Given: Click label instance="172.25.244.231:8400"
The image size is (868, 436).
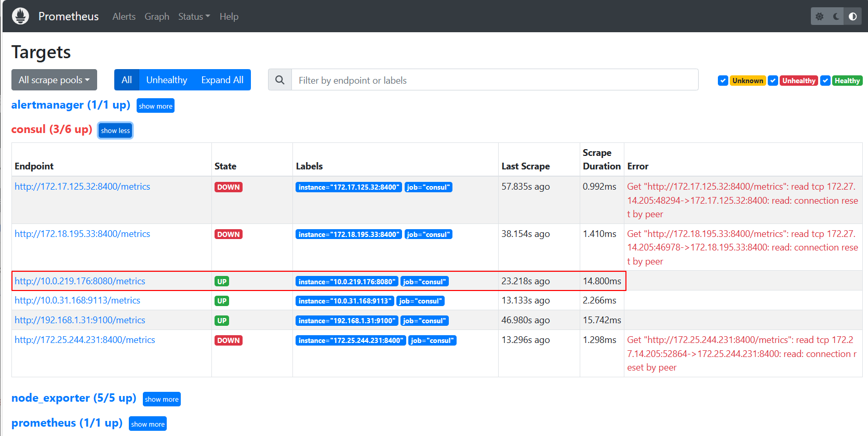Looking at the screenshot, I should pos(351,340).
